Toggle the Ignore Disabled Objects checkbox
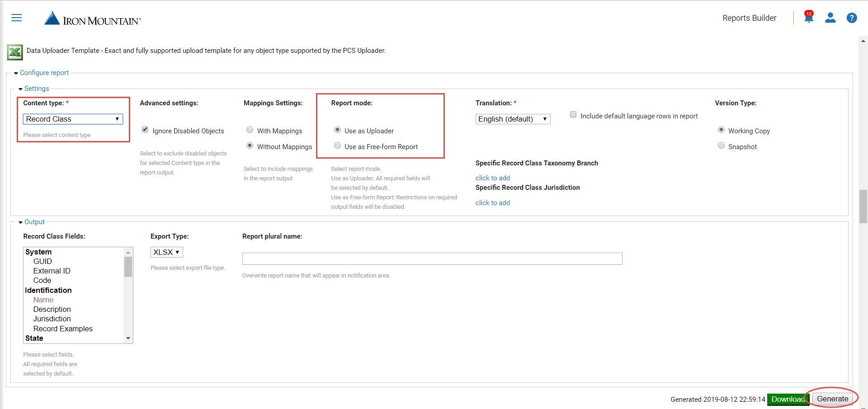This screenshot has height=409, width=868. click(145, 130)
